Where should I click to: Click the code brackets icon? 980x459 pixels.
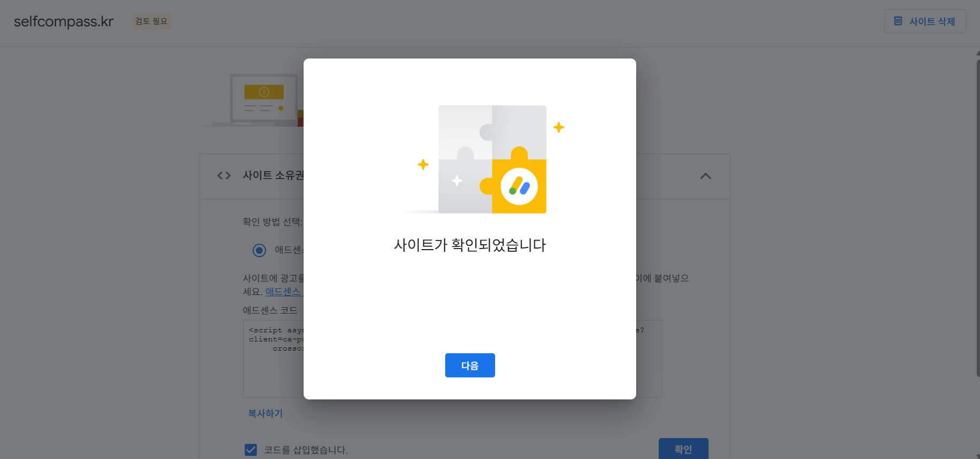pyautogui.click(x=224, y=176)
